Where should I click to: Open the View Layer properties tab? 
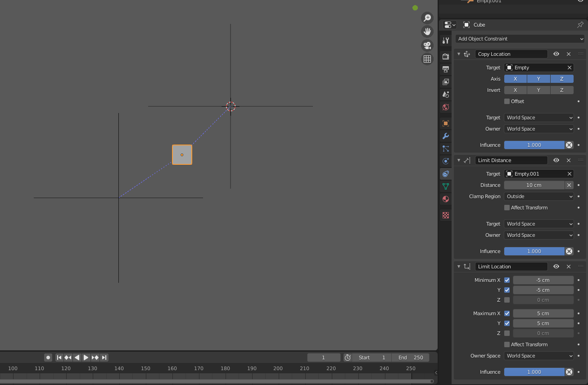point(446,82)
